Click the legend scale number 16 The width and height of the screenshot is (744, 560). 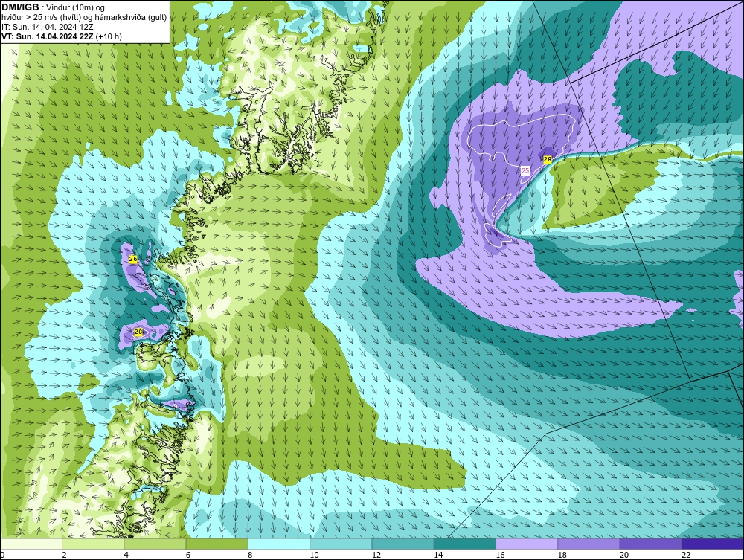pos(500,556)
